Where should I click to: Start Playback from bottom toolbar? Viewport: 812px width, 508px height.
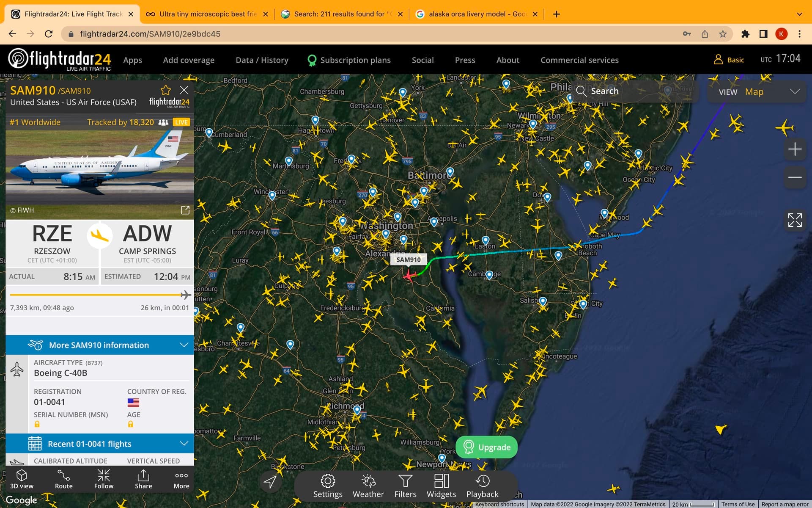coord(482,486)
